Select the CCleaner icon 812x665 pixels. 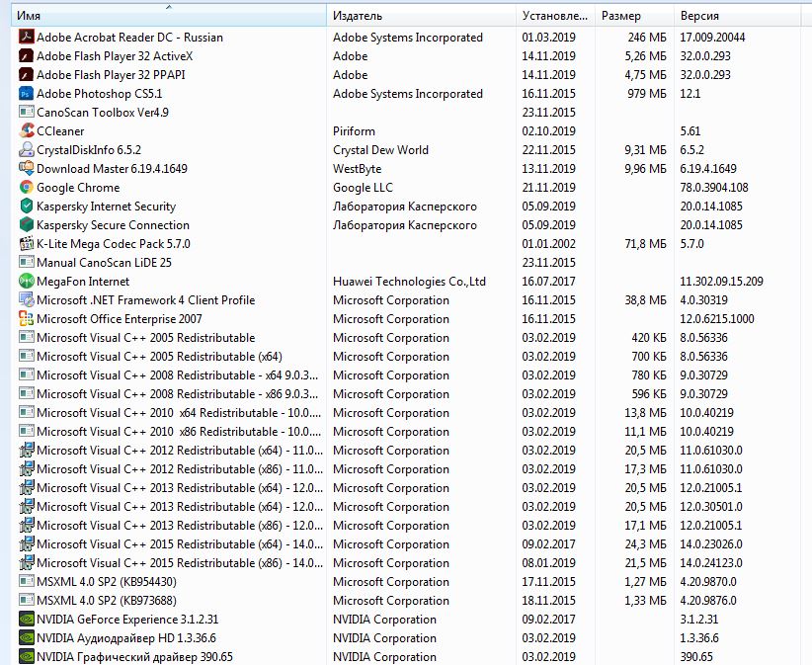26,130
